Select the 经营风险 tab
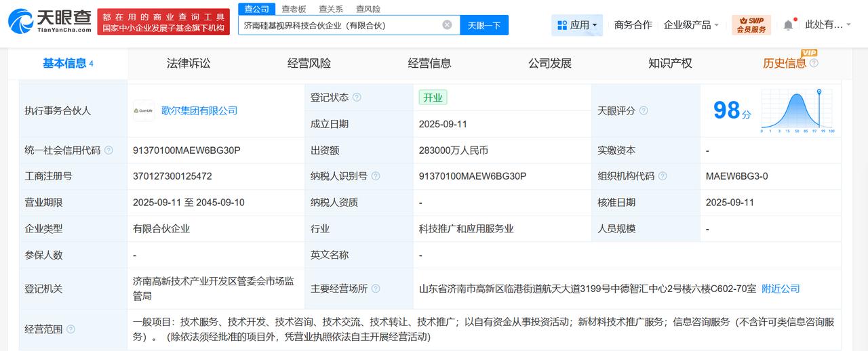This screenshot has height=351, width=868. click(x=309, y=63)
